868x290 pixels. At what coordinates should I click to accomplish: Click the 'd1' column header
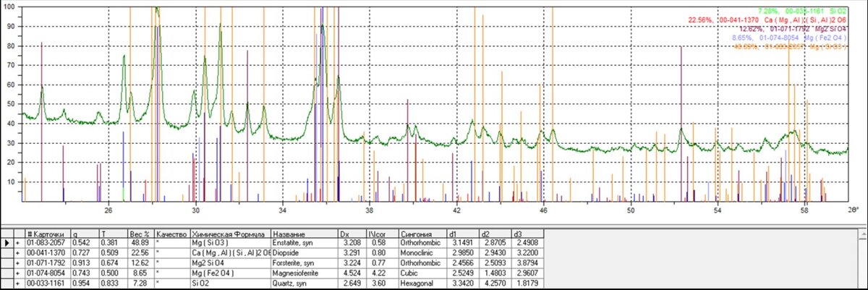(x=463, y=235)
